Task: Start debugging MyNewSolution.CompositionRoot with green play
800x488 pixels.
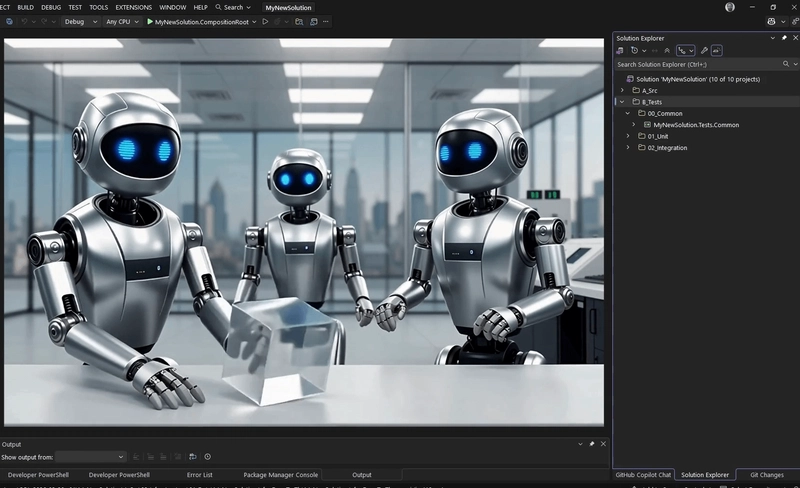Action: 150,21
